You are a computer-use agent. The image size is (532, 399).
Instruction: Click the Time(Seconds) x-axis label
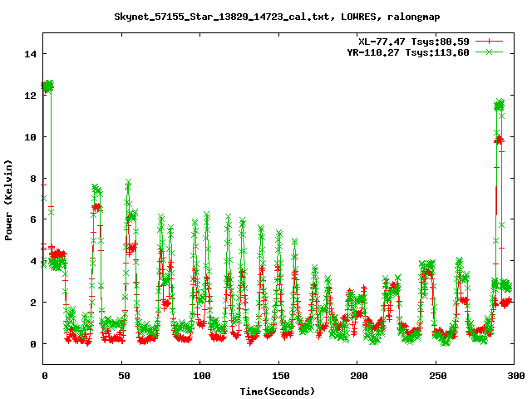[278, 392]
